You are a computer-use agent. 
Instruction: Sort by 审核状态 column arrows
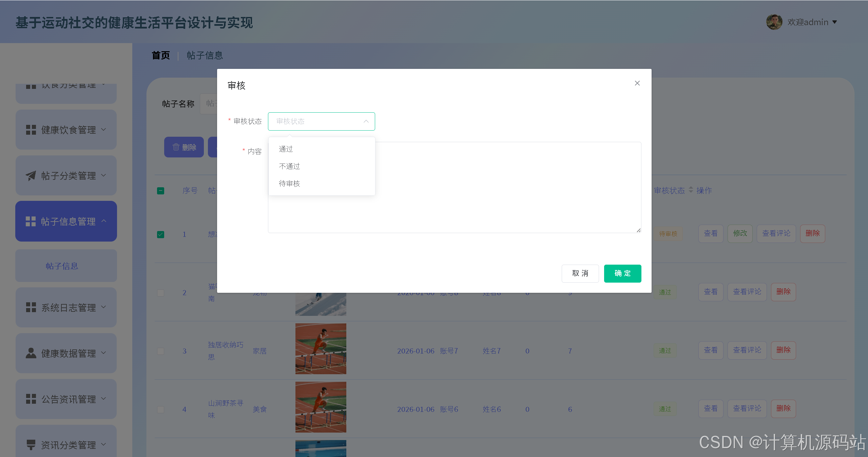point(691,190)
